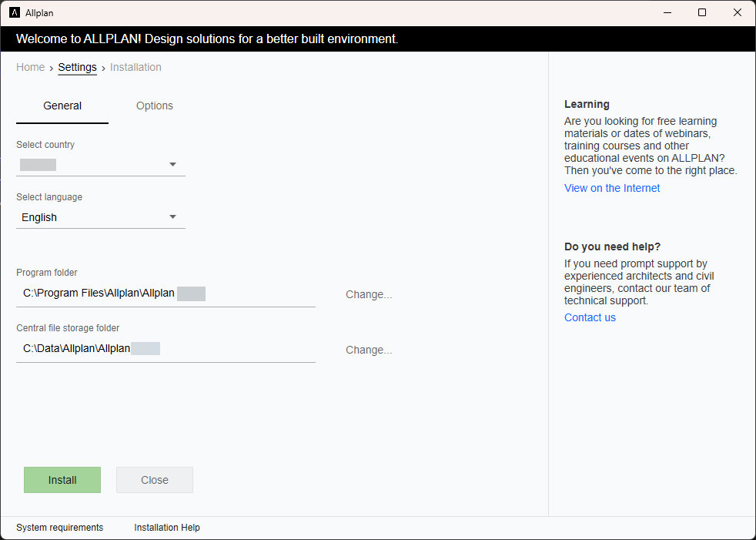Viewport: 756px width, 540px height.
Task: Change the Central file storage folder
Action: [369, 350]
